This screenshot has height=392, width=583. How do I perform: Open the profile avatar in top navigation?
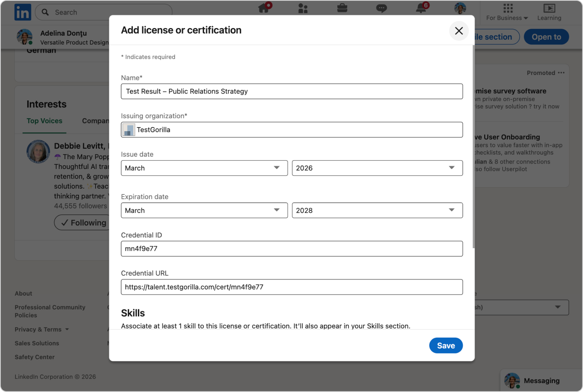click(x=460, y=8)
